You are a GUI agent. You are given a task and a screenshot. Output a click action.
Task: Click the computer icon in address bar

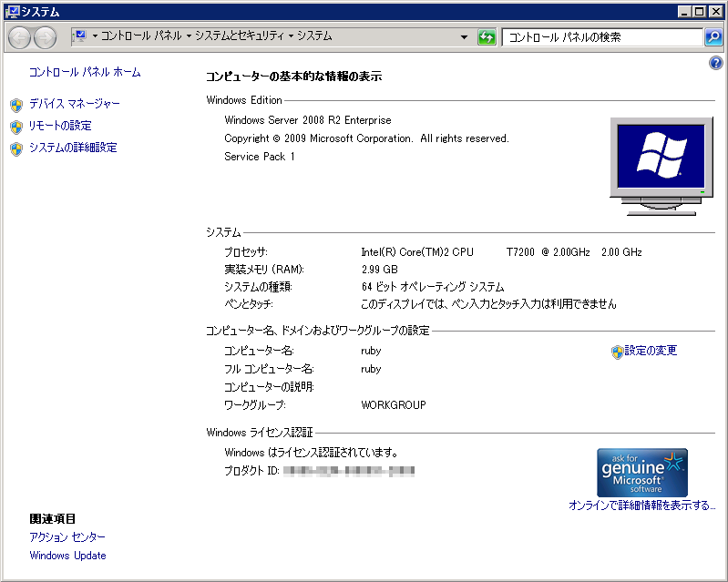[80, 36]
